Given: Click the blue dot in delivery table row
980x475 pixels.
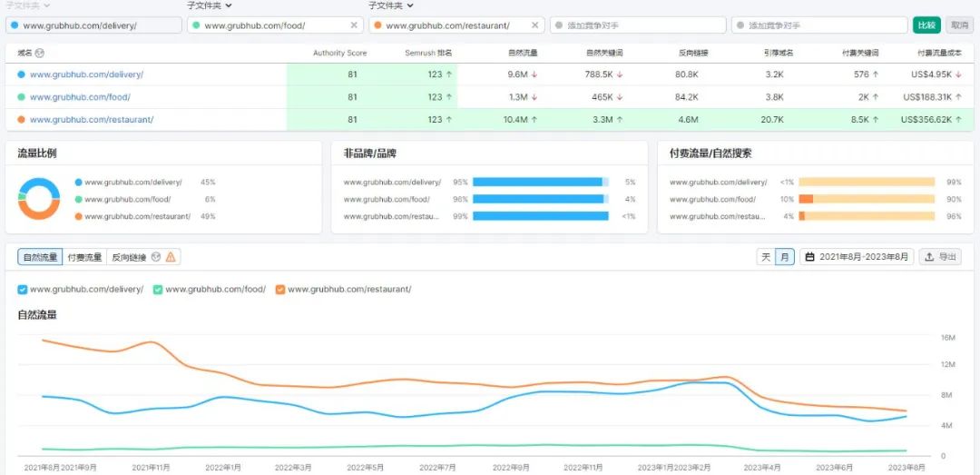Looking at the screenshot, I should click(x=21, y=74).
